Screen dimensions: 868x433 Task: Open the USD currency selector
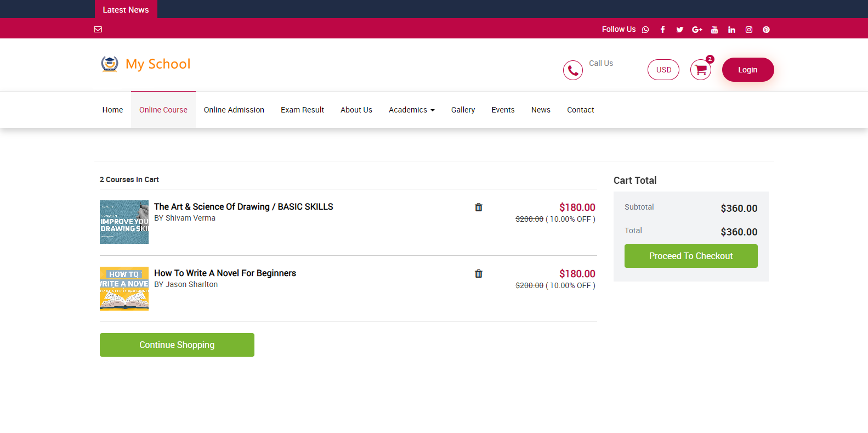pyautogui.click(x=663, y=70)
